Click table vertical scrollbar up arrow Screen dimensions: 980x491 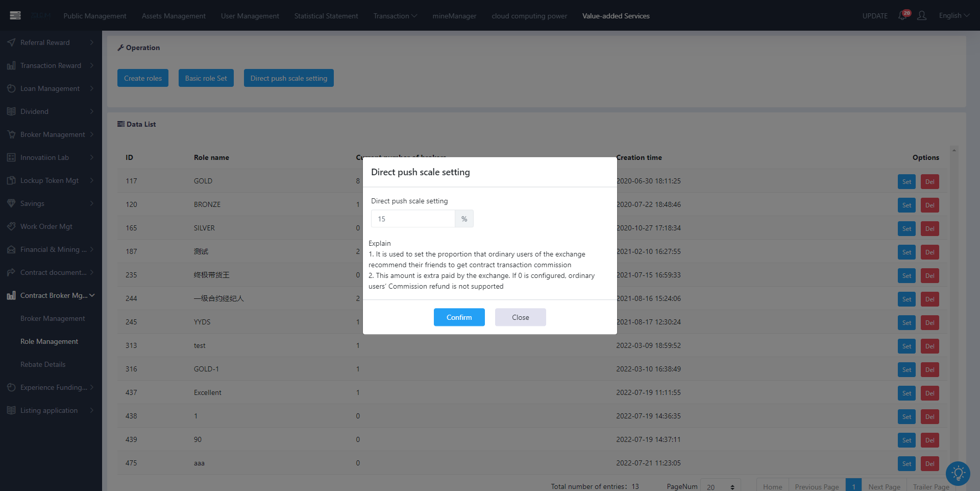click(954, 150)
